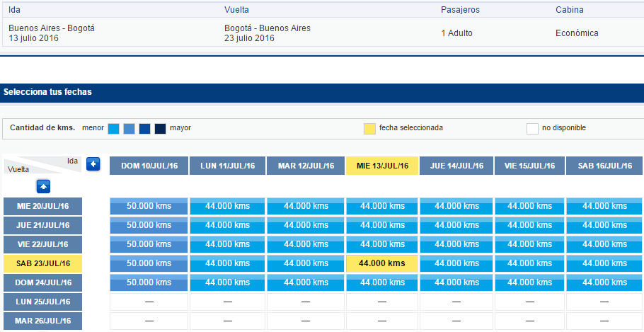Choose 50.000 kms for 10 Jul and 24 Jul
The width and height of the screenshot is (644, 332).
[x=149, y=282]
